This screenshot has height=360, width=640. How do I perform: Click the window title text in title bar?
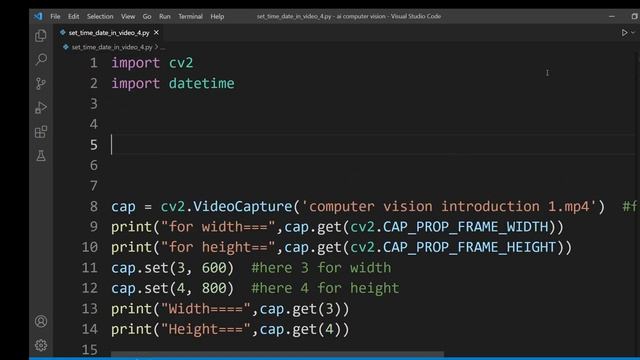click(349, 16)
